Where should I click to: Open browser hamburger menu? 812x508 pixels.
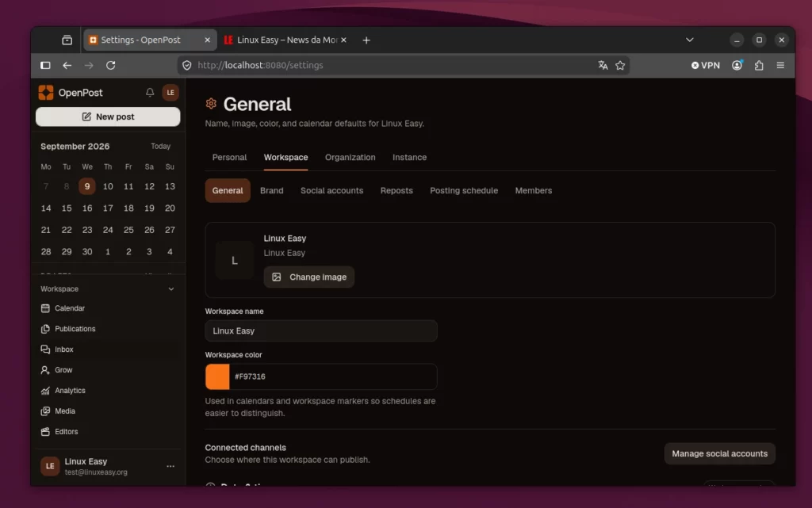[x=780, y=65]
